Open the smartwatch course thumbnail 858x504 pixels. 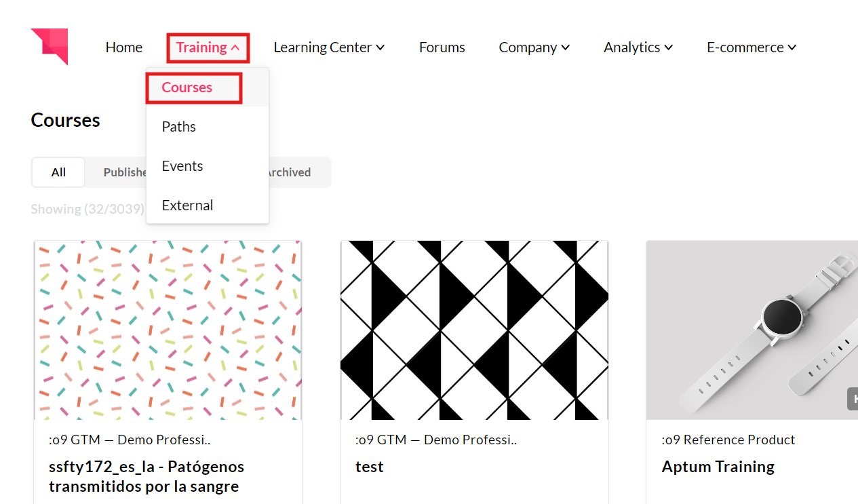pyautogui.click(x=752, y=330)
